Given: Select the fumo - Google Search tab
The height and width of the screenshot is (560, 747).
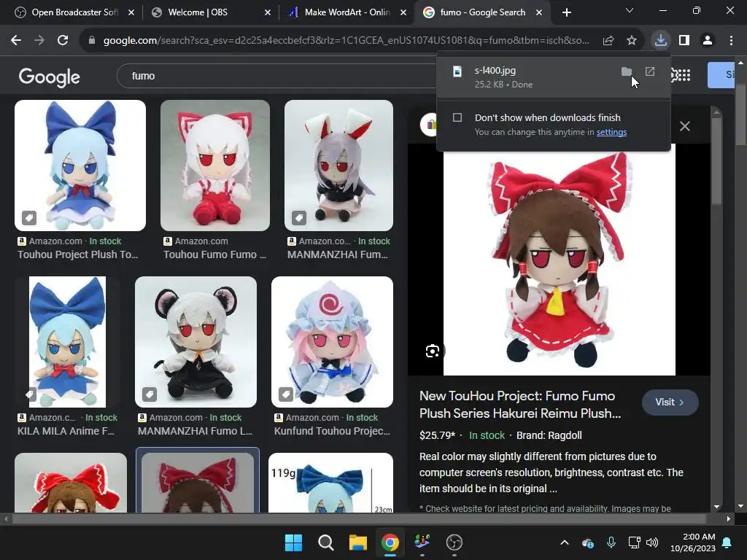Looking at the screenshot, I should (483, 12).
